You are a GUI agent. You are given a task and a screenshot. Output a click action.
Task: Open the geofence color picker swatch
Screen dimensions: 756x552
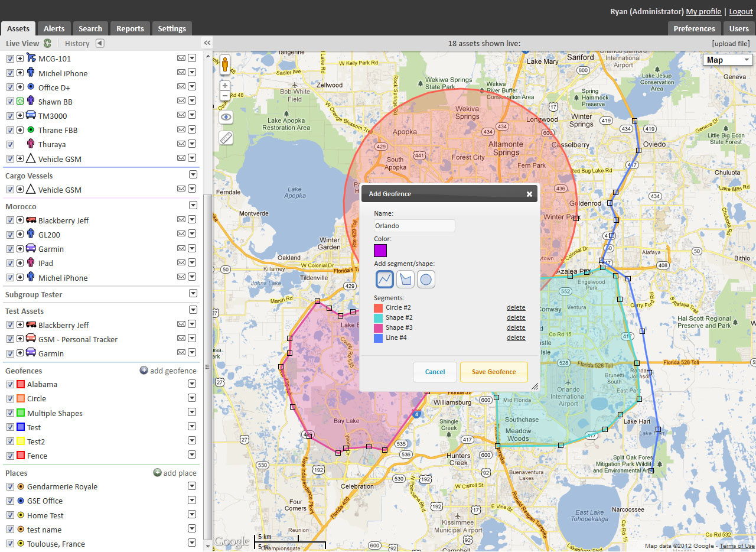380,251
